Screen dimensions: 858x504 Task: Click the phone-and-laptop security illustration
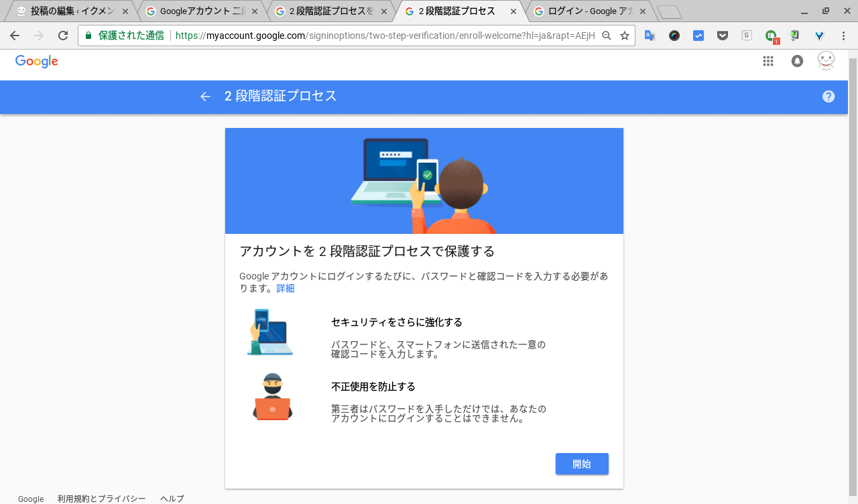coord(270,332)
